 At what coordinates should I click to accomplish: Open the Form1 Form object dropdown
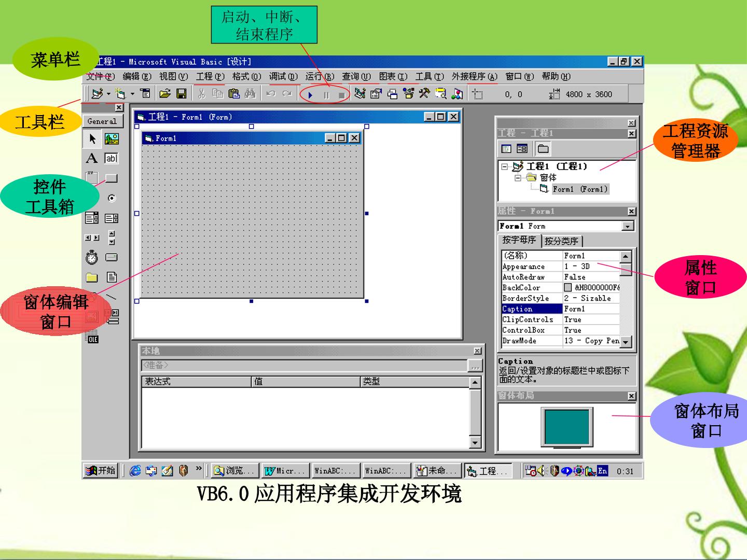(x=628, y=227)
